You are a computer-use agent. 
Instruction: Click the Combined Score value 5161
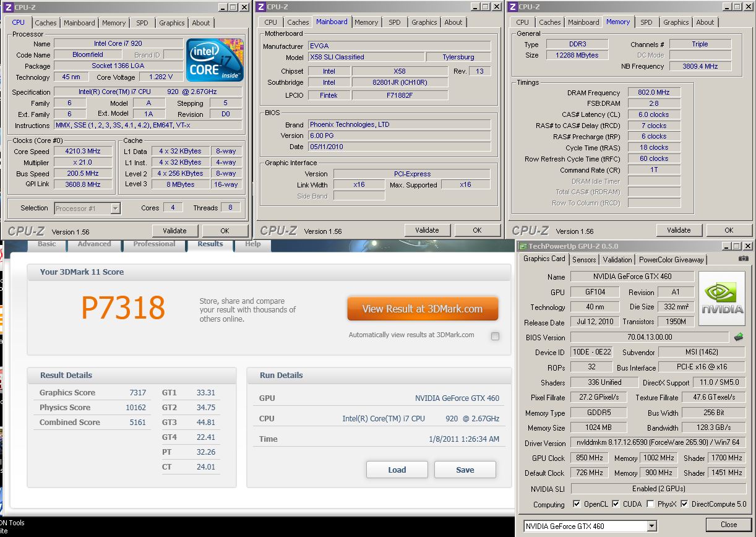pyautogui.click(x=137, y=423)
